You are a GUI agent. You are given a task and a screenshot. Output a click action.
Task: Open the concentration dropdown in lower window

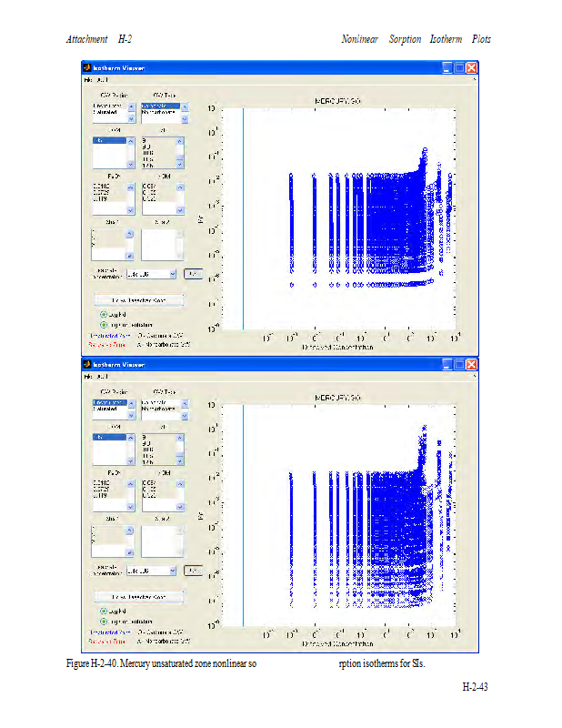(x=171, y=571)
